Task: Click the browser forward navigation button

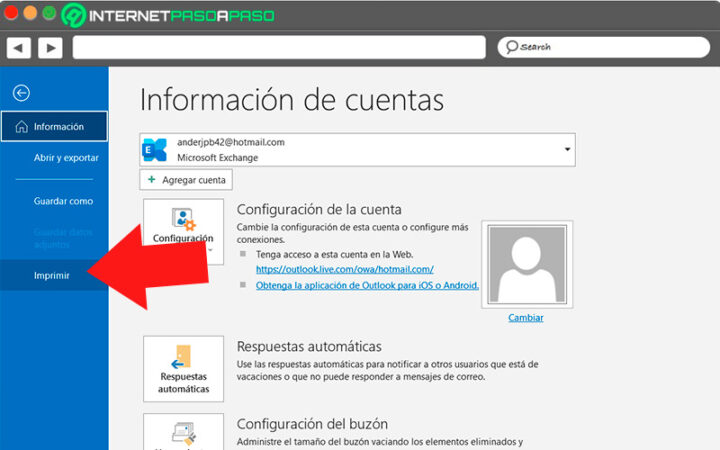Action: (x=51, y=47)
